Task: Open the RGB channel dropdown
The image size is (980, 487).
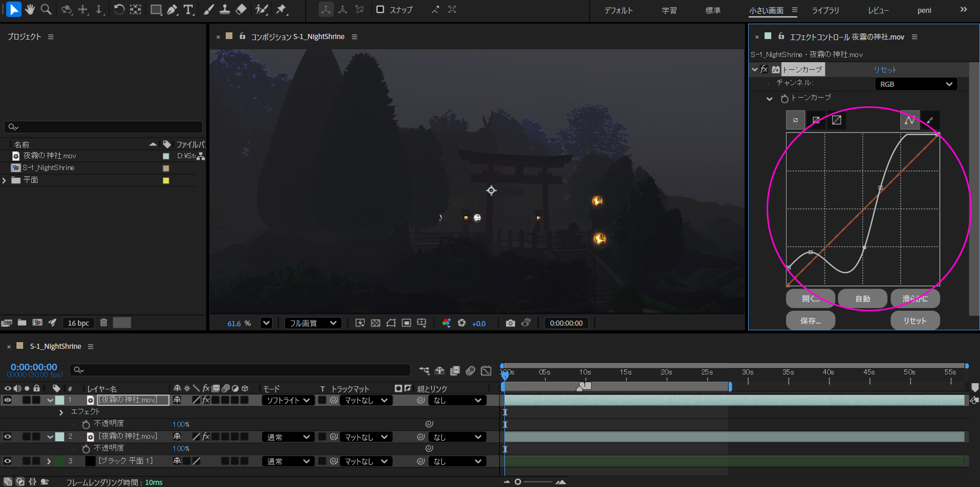Action: [916, 84]
